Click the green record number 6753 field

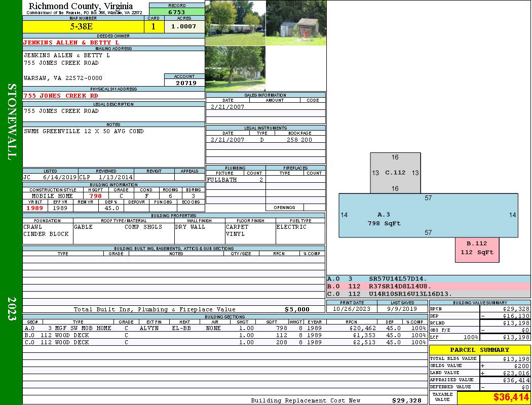pyautogui.click(x=177, y=12)
